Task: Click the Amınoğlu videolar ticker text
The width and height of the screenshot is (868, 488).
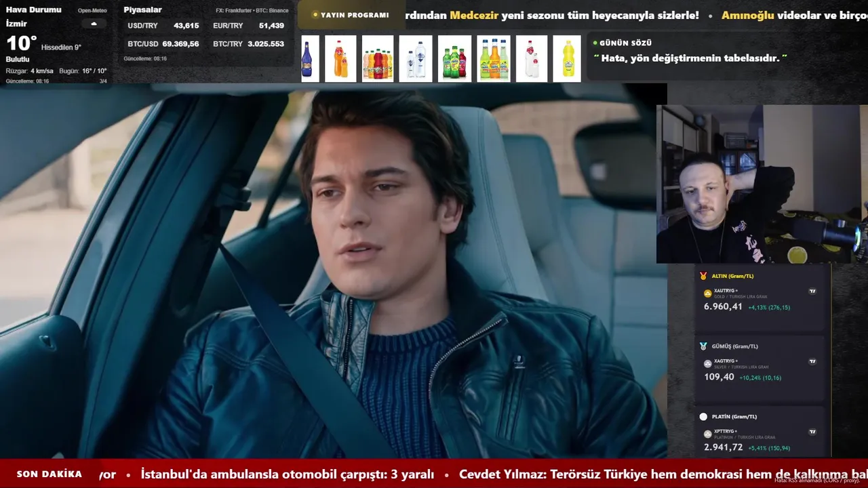Action: [794, 15]
